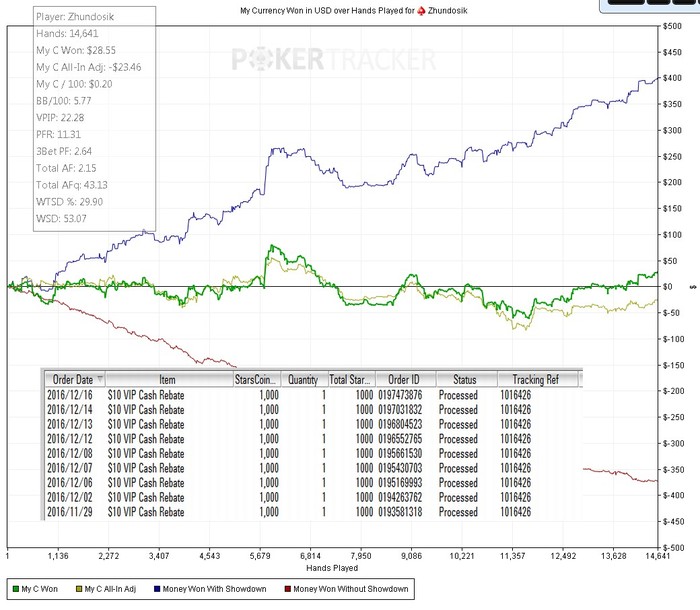The height and width of the screenshot is (610, 700).
Task: Click the Hands Played axis title
Action: [x=332, y=568]
